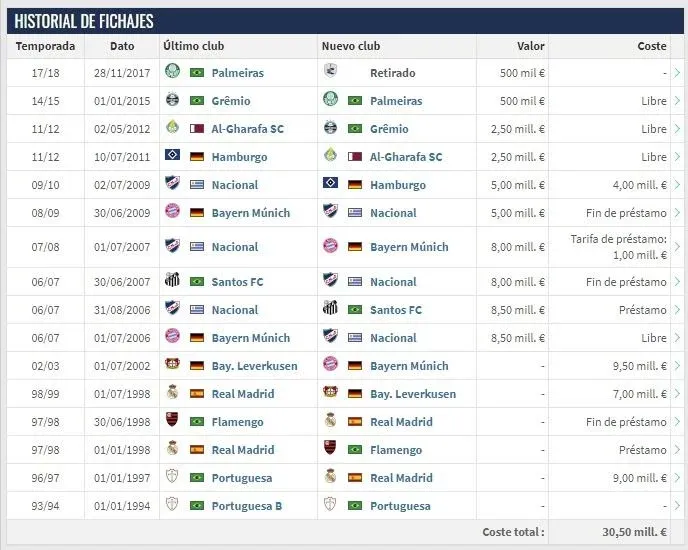Open the Nacional link in the 02/07/2009 row
688x550 pixels.
tap(235, 185)
